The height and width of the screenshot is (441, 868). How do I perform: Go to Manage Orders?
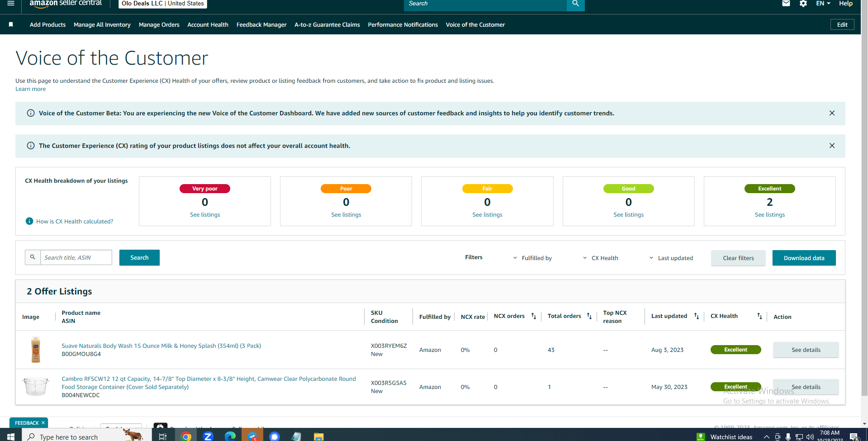point(159,24)
